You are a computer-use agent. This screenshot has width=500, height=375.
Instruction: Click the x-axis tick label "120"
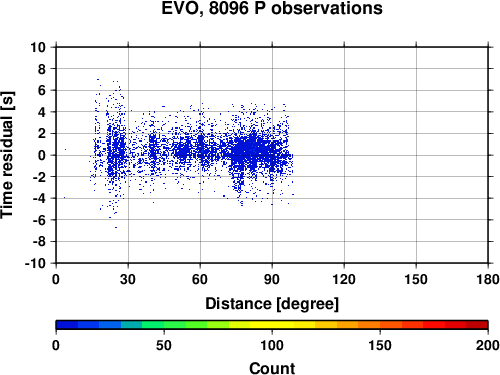344,279
